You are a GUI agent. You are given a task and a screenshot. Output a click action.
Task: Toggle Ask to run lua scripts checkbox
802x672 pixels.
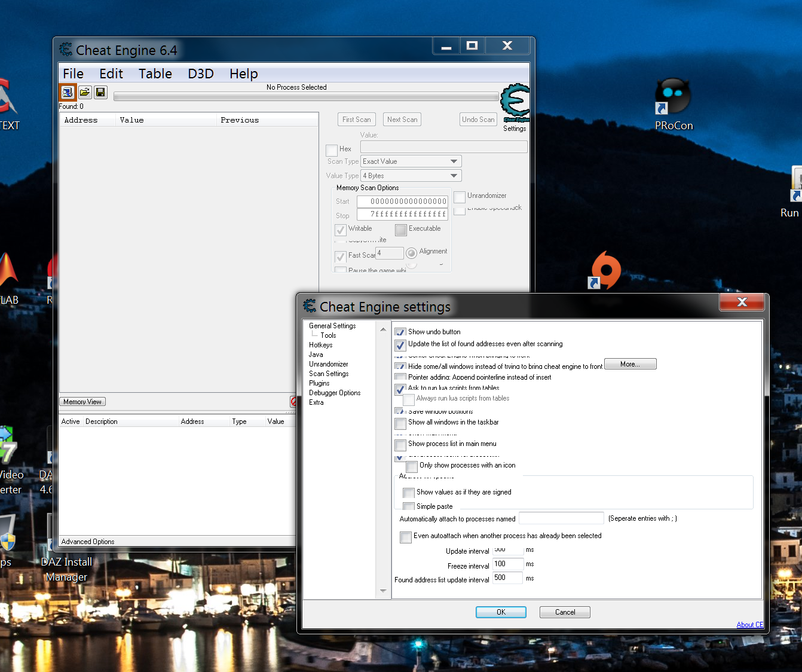[x=400, y=389]
